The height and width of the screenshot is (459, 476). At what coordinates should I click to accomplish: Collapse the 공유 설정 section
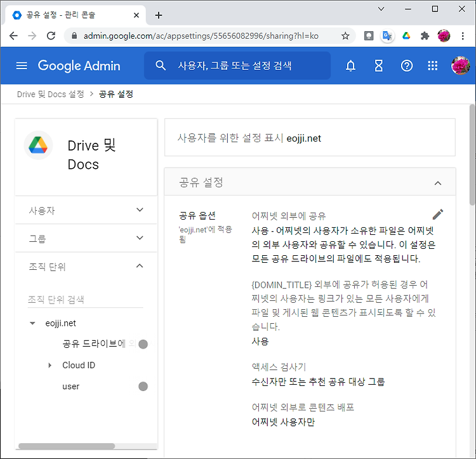tap(438, 183)
